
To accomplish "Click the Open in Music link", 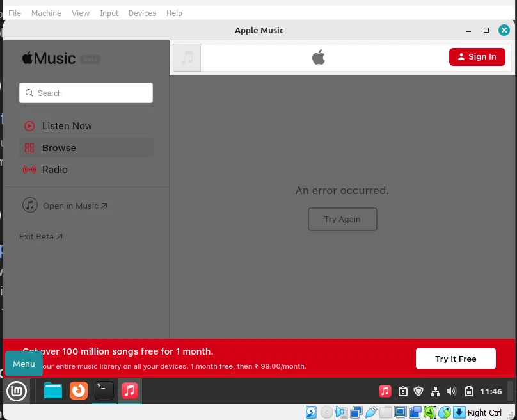I will (65, 206).
